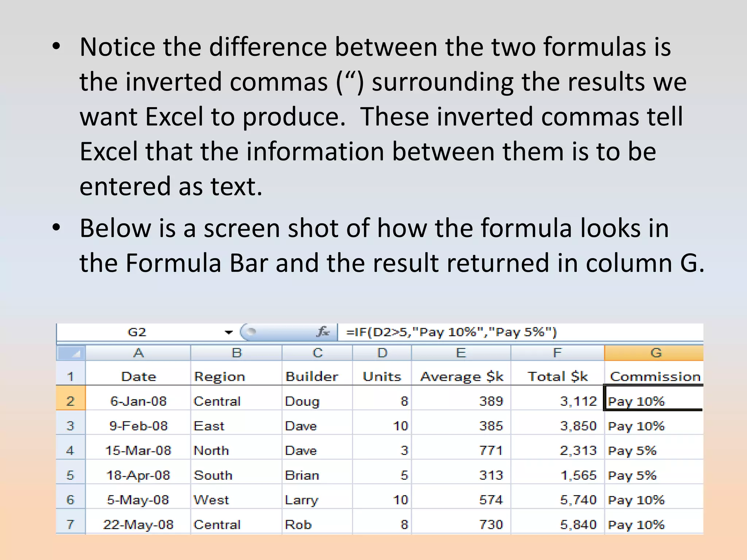The image size is (747, 560).
Task: Click the Commission header cell
Action: coord(655,377)
